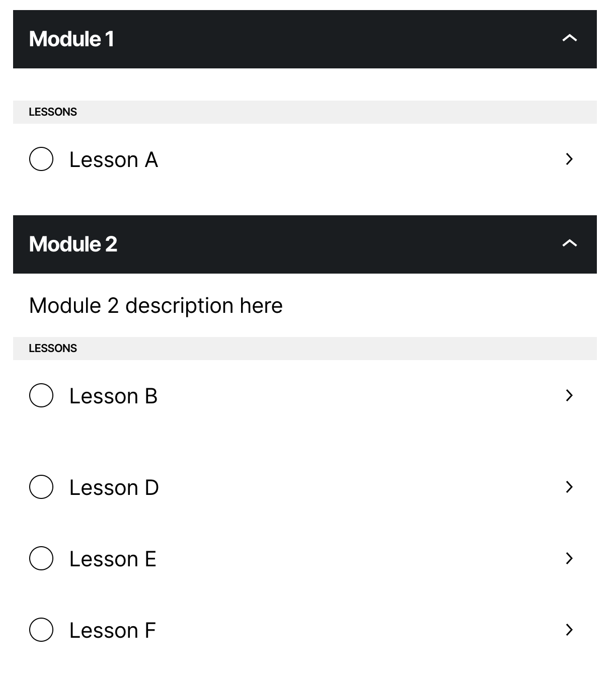The image size is (616, 683).
Task: Toggle the Lesson B completion circle
Action: [41, 395]
